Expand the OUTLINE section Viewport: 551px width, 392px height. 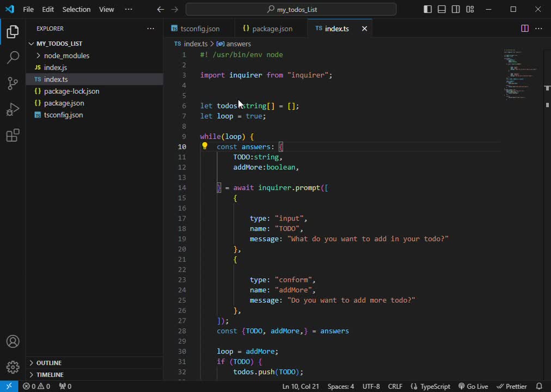pos(95,363)
